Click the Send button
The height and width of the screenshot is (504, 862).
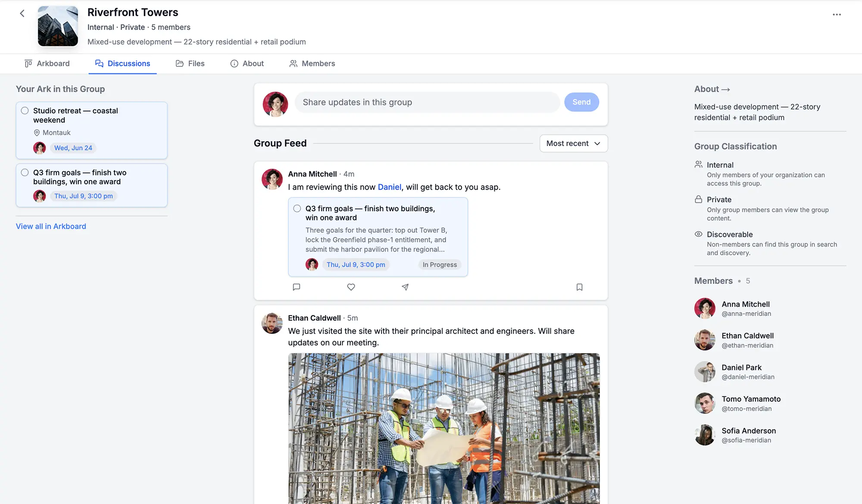[x=581, y=103]
